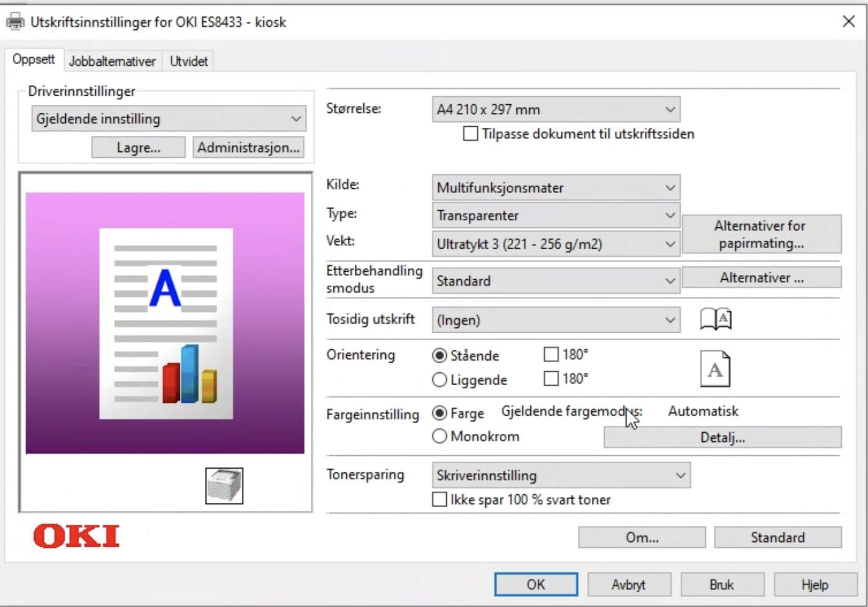Open color Detalj... settings
The image size is (868, 607).
coord(722,438)
